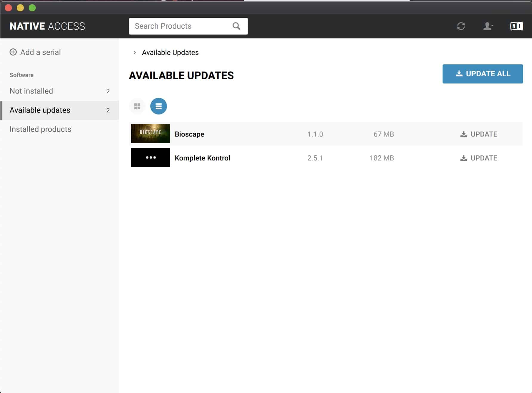
Task: Select Available updates in the sidebar
Action: pos(60,110)
